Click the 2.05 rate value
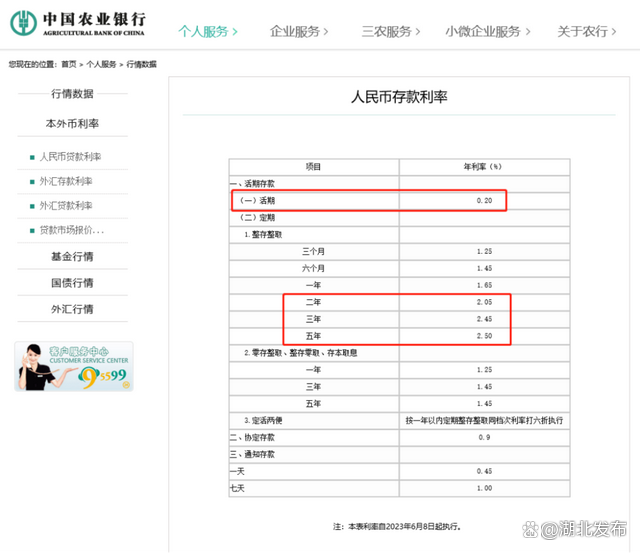Screen dimensions: 640x553 click(484, 302)
